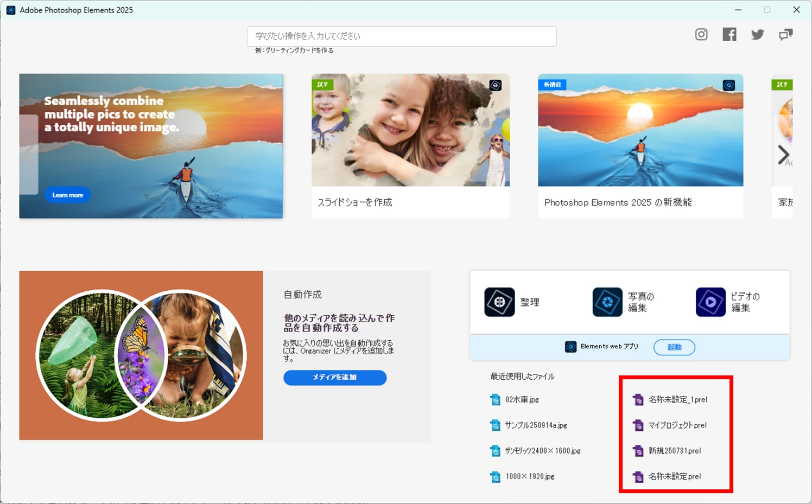Image resolution: width=812 pixels, height=504 pixels.
Task: Launch the 写真の編集 photo editor icon
Action: tap(607, 302)
